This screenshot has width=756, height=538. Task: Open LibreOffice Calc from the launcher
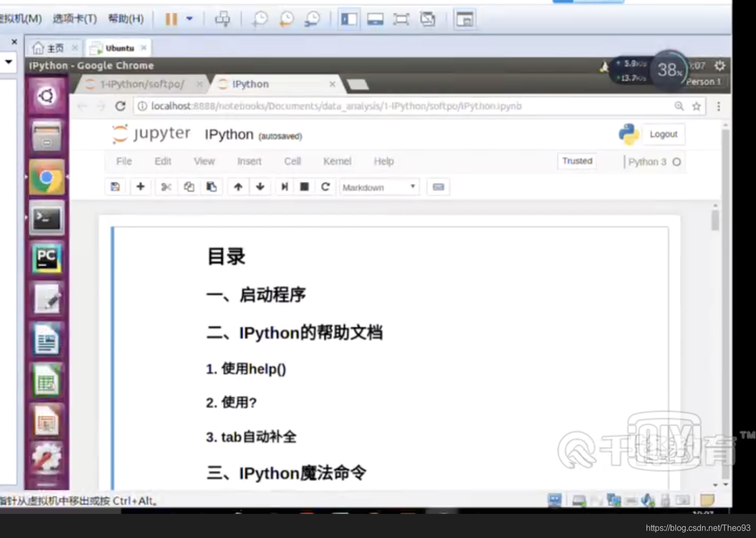tap(47, 381)
